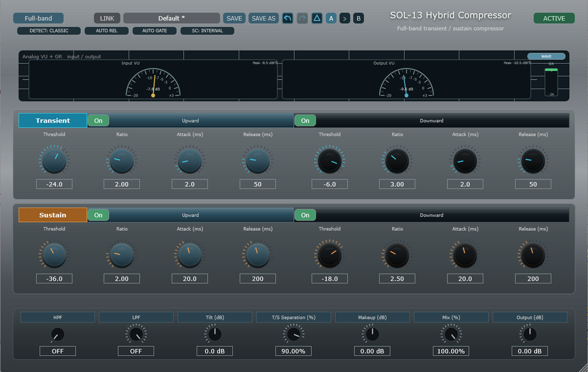Toggle Transient Upward On switch
588x372 pixels.
click(98, 121)
